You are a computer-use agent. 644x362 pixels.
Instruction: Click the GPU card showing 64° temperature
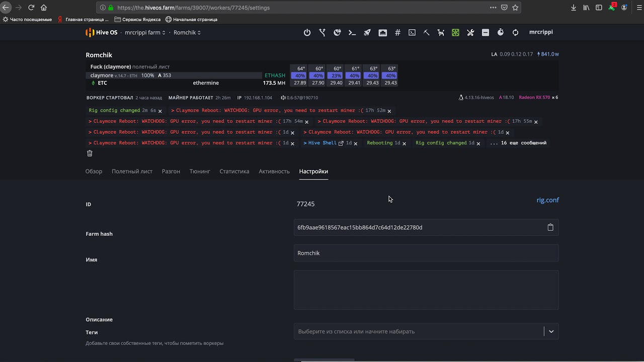click(x=300, y=75)
